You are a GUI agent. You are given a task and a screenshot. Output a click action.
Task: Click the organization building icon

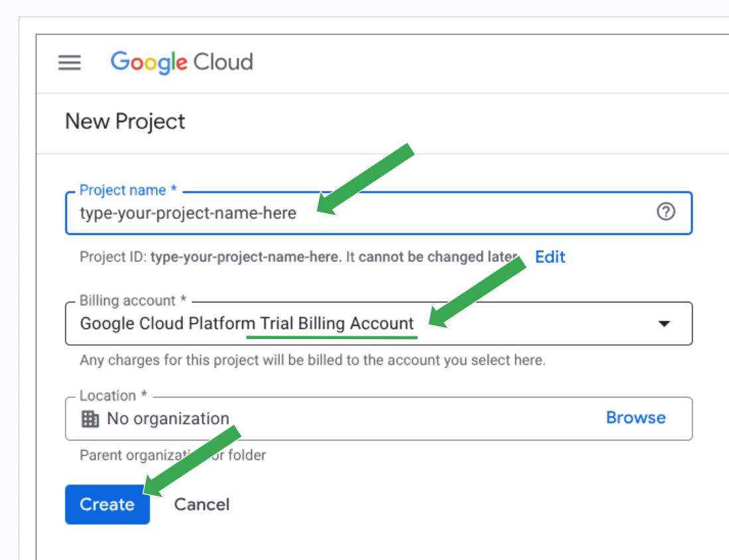coord(90,419)
